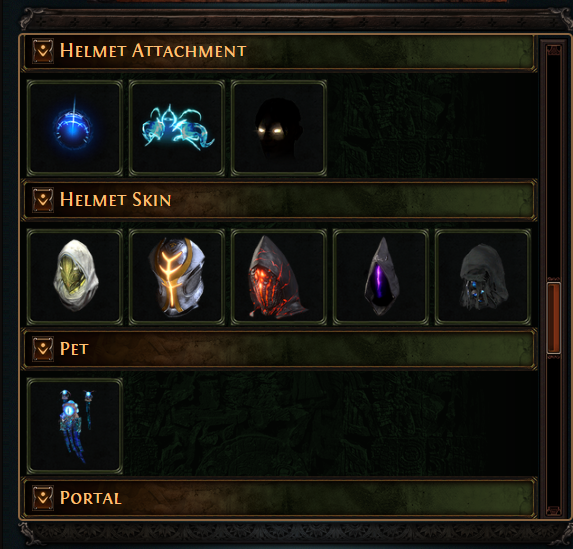Collapse the Pet category arrow
The image size is (573, 549).
point(43,349)
